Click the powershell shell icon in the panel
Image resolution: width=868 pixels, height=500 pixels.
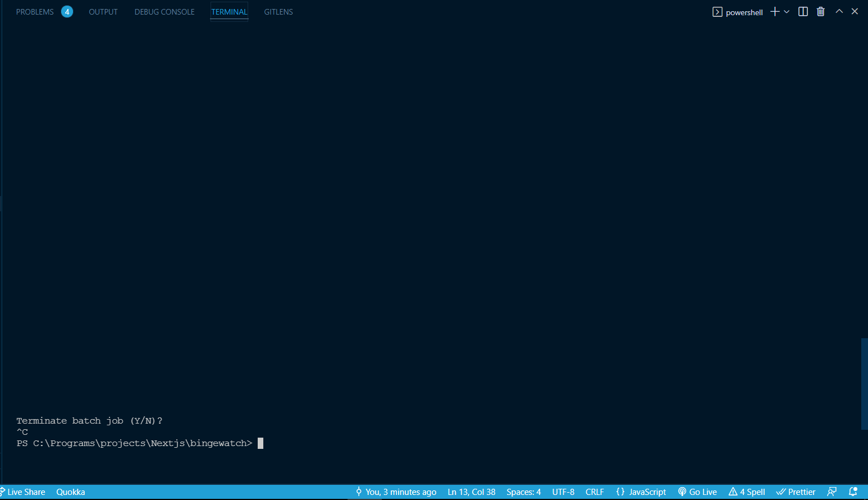point(718,11)
